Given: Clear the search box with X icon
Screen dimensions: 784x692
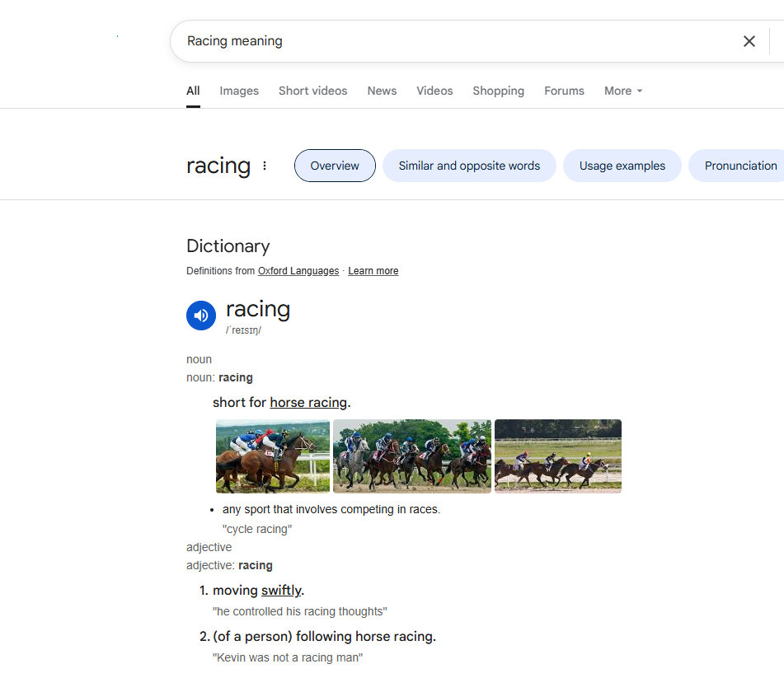Looking at the screenshot, I should (x=749, y=41).
